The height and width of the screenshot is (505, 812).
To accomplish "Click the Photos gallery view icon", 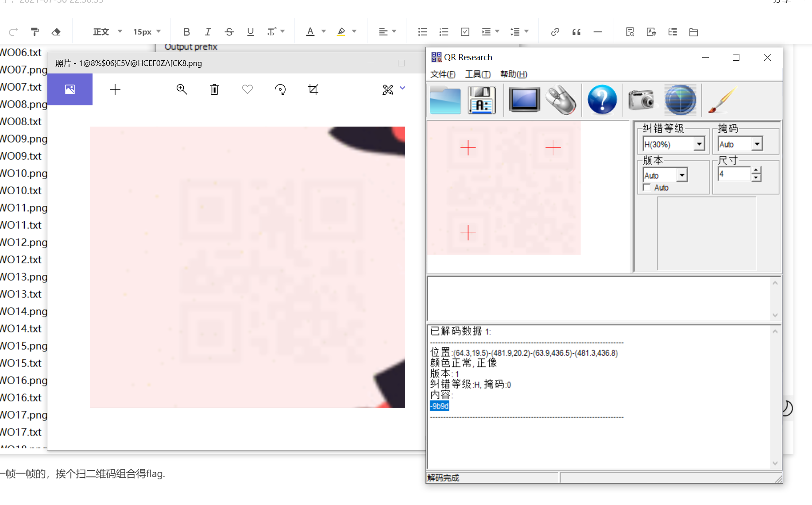I will coord(70,89).
